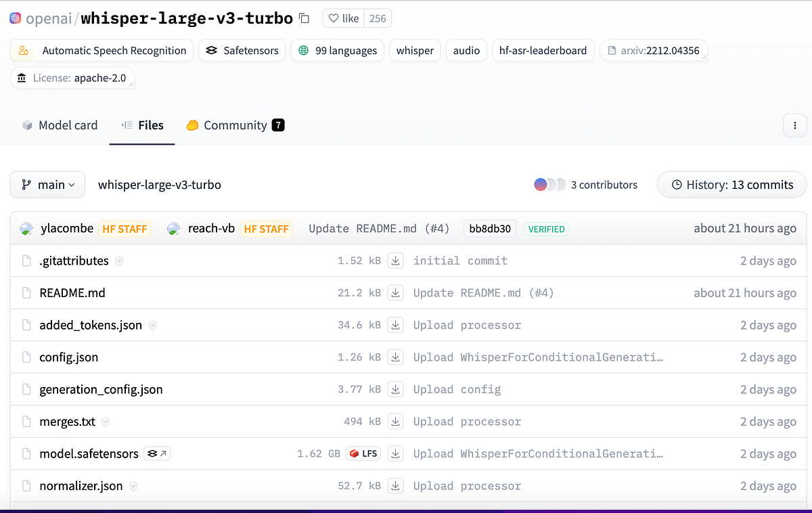Image resolution: width=812 pixels, height=513 pixels.
Task: Click the LFS badge on model.safetensors
Action: [x=363, y=453]
